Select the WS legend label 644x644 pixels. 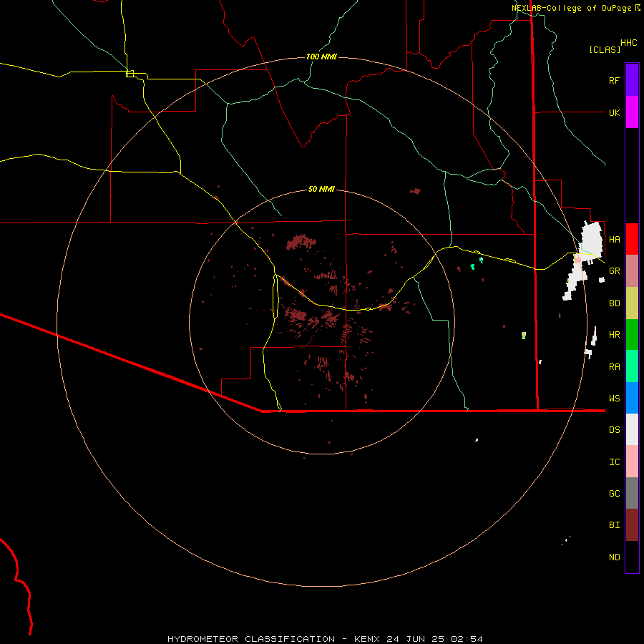pyautogui.click(x=614, y=399)
